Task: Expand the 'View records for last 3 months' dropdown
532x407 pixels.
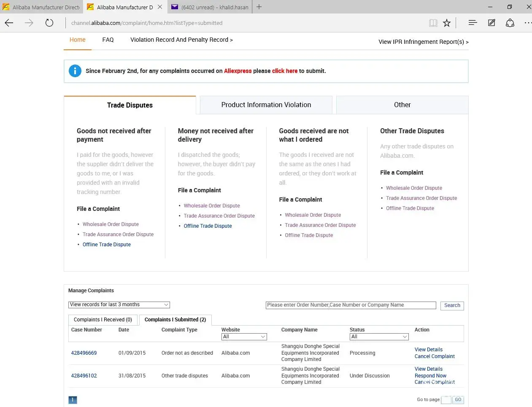Action: point(119,305)
